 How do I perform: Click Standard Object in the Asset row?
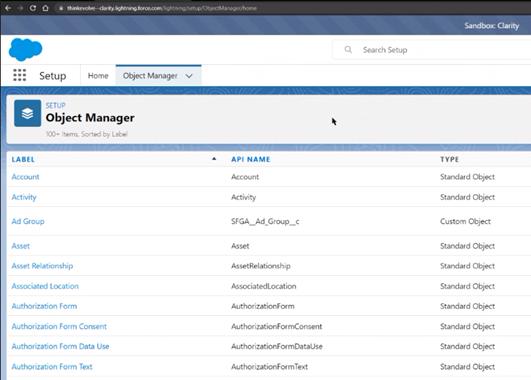coord(467,246)
